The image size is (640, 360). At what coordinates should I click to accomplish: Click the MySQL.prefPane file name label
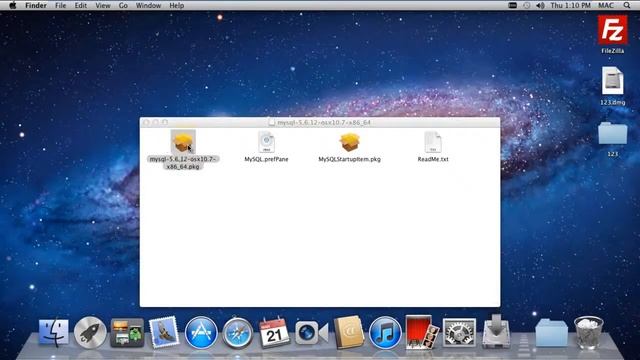(x=266, y=159)
